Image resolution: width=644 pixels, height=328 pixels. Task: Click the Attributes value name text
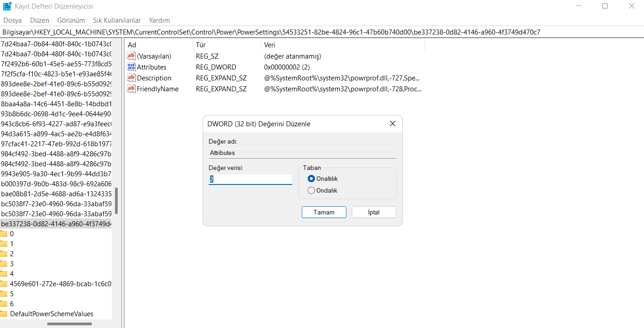pos(152,67)
